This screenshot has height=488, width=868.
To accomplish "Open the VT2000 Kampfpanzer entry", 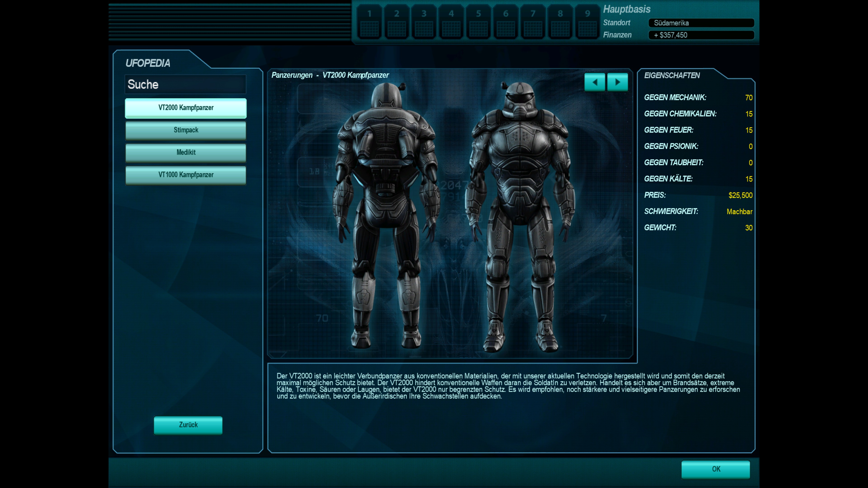I will pos(186,108).
